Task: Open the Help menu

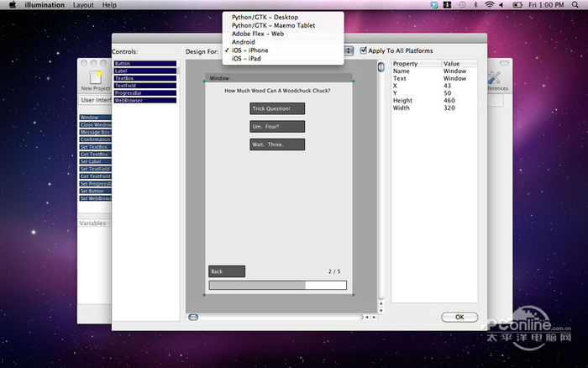Action: pos(109,5)
